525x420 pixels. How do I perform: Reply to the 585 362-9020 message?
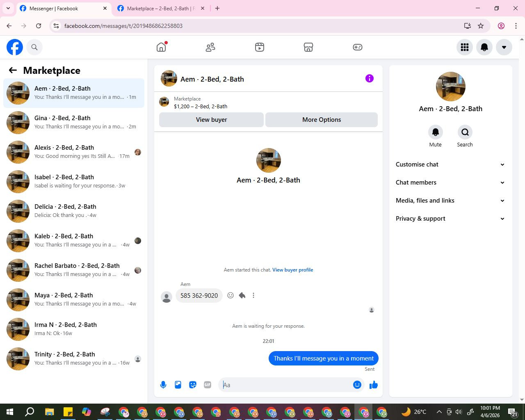point(242,295)
